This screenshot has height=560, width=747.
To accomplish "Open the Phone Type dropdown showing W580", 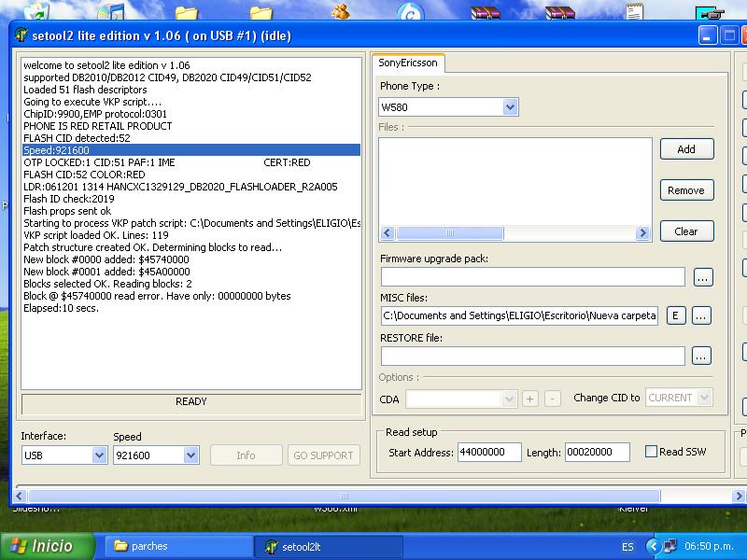I will (x=510, y=107).
